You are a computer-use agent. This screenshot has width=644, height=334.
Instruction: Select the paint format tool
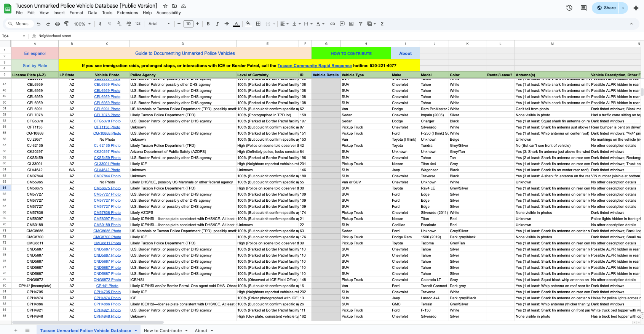click(67, 24)
